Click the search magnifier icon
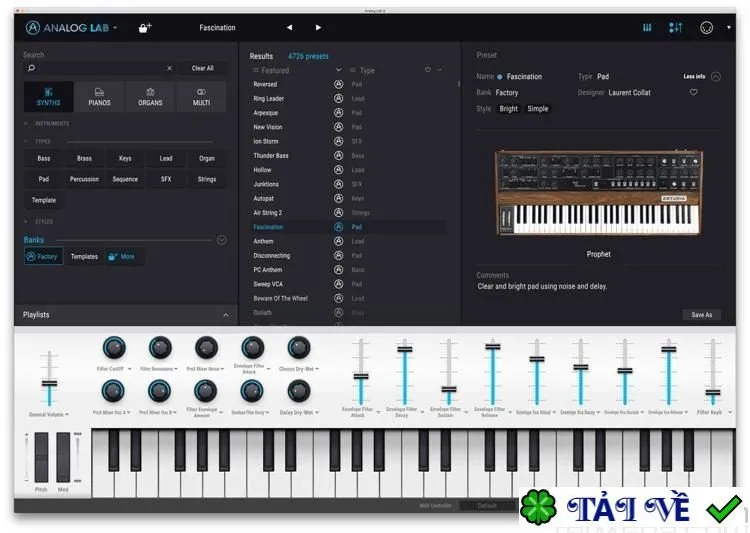750x533 pixels. [32, 68]
